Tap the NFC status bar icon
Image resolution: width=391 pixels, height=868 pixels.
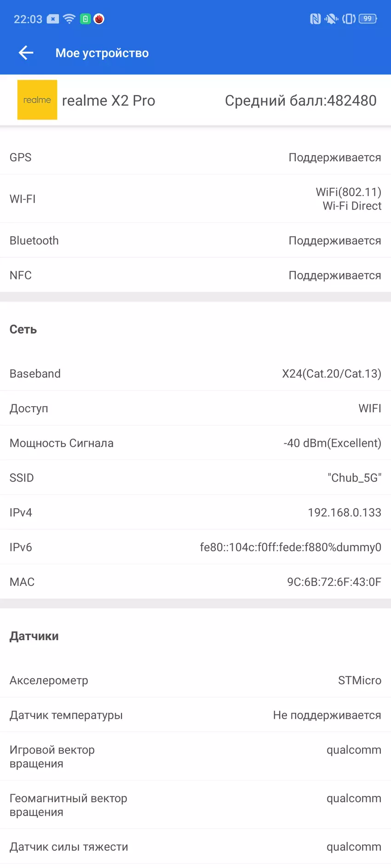click(x=315, y=19)
